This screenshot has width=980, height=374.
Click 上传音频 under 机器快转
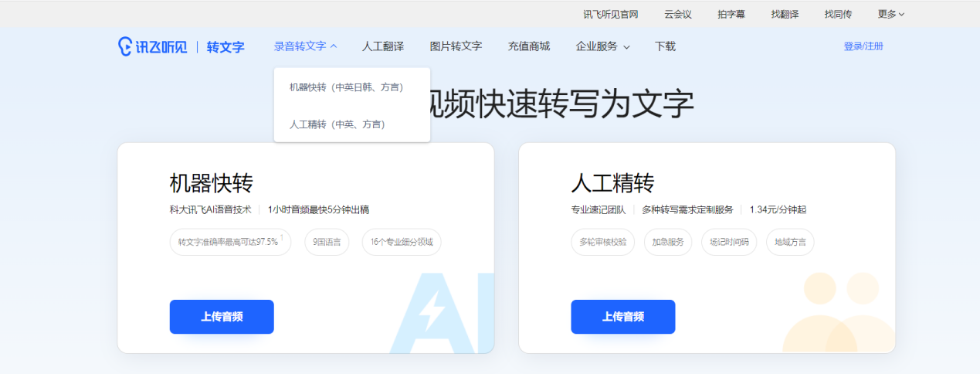pos(222,317)
